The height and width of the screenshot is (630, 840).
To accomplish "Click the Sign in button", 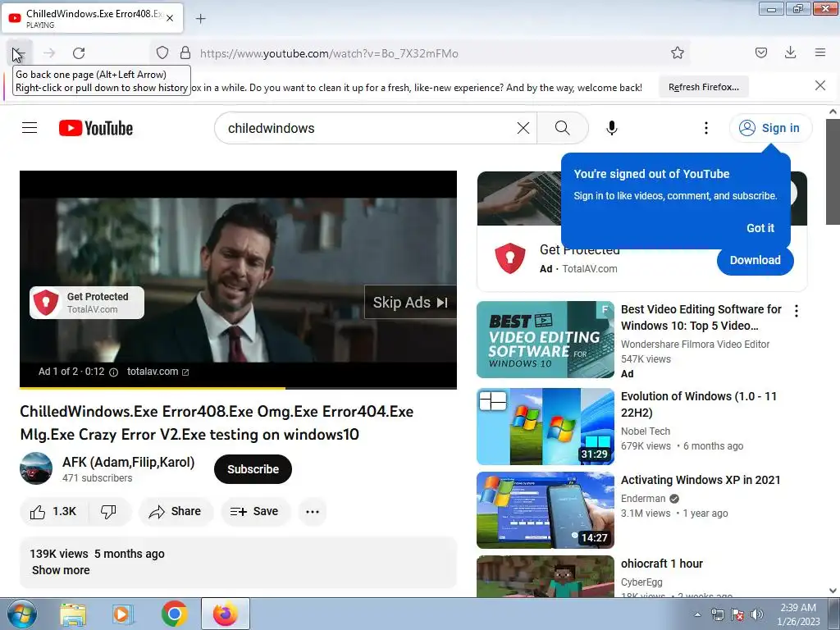I will point(769,128).
